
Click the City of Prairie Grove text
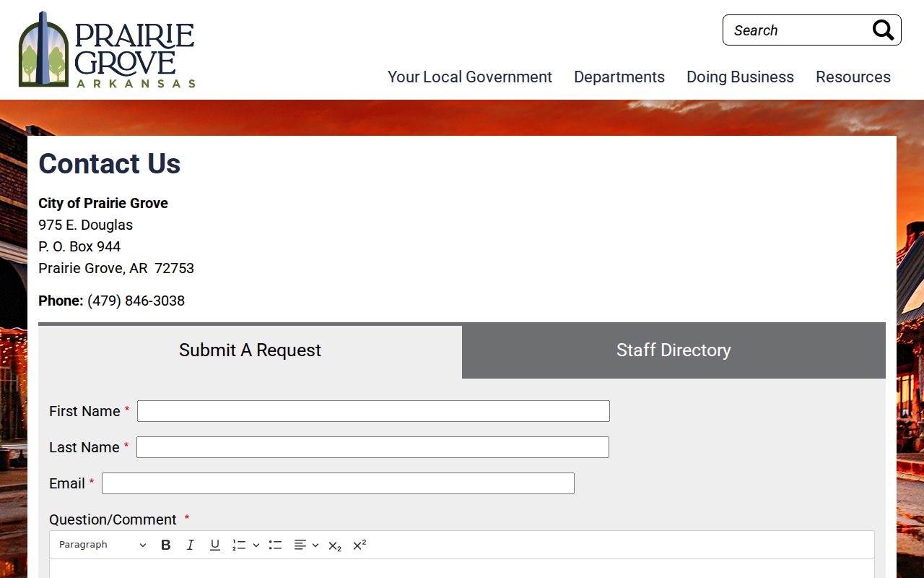103,203
